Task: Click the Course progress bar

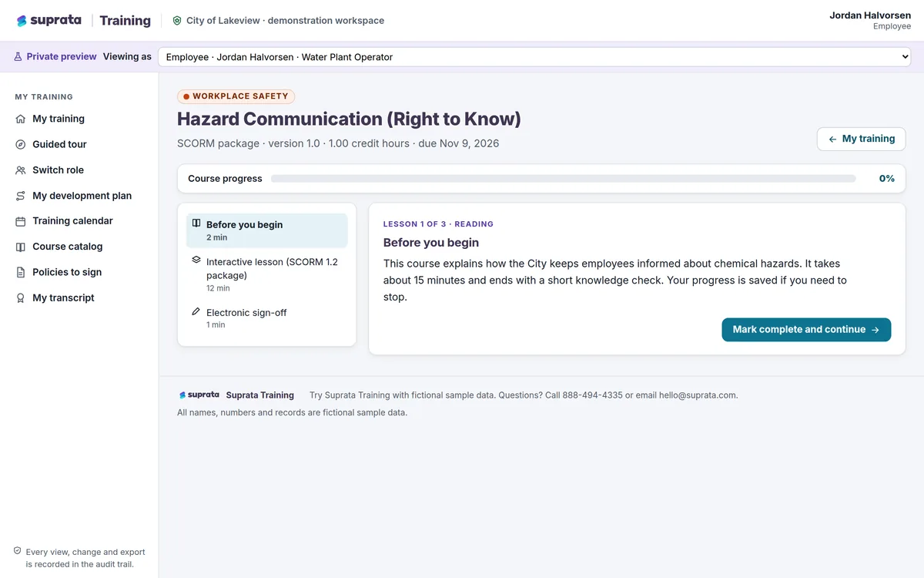Action: (x=563, y=179)
